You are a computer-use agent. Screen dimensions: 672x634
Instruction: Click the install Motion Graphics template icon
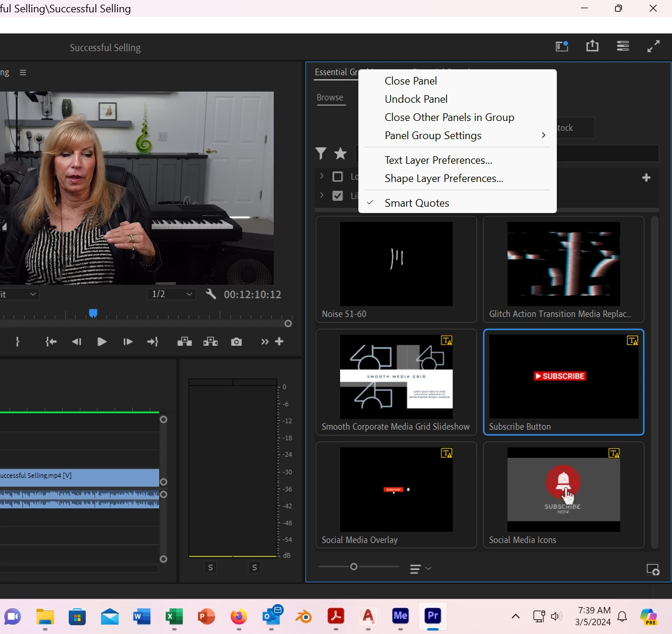pos(653,569)
